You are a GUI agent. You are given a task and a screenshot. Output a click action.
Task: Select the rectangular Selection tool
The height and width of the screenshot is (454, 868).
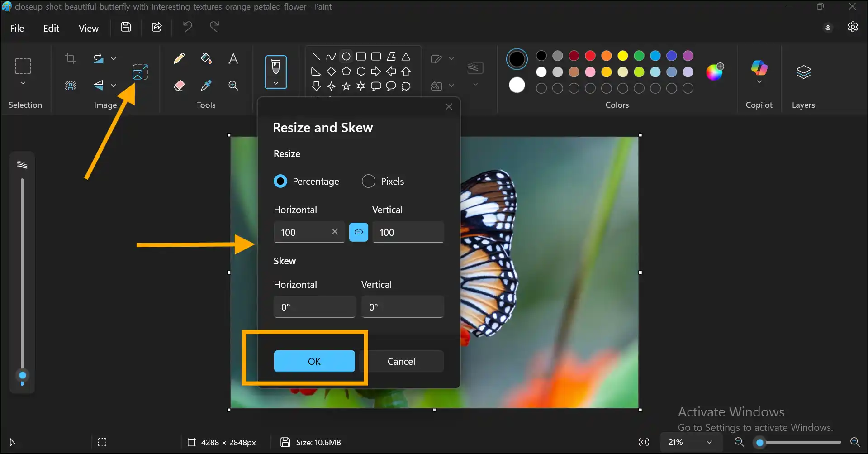23,66
